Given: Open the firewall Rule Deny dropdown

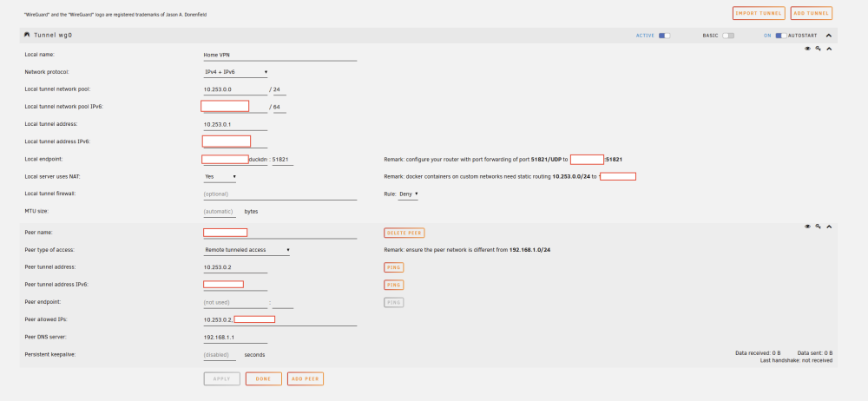Looking at the screenshot, I should coord(409,194).
